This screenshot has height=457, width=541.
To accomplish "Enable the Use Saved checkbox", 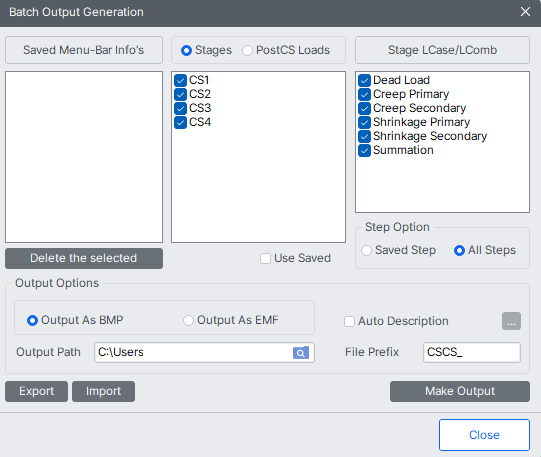I will click(x=265, y=258).
